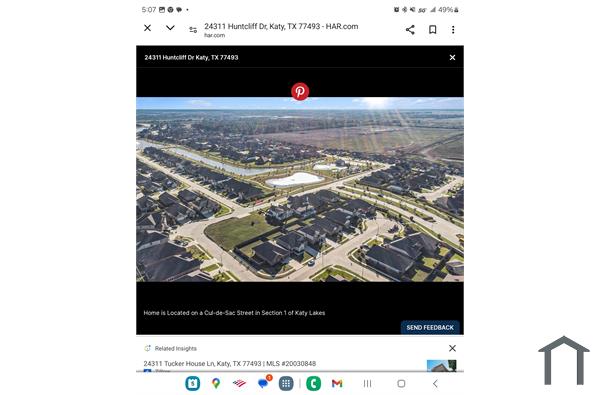Save the photo with the Pinterest button
The image size is (600, 395).
coord(300,91)
